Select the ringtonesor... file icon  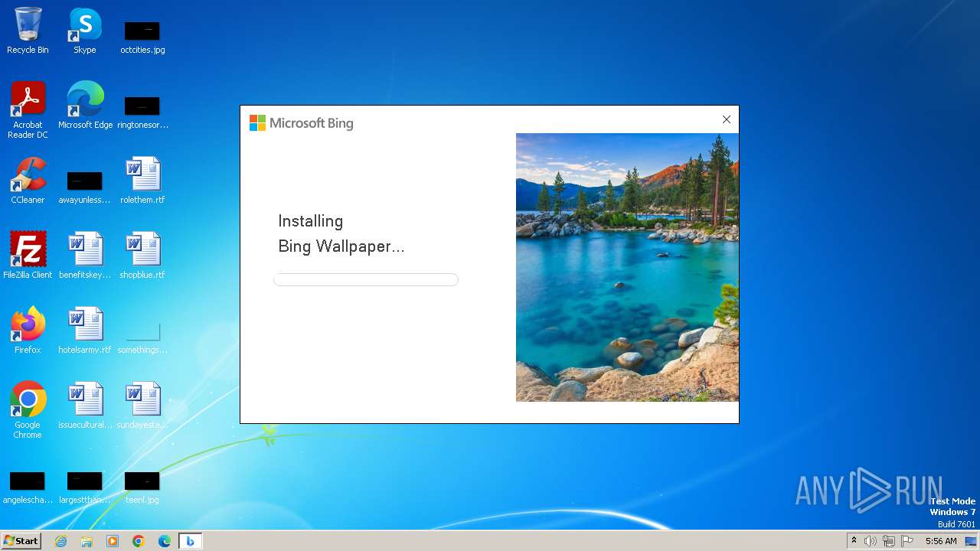pos(142,112)
